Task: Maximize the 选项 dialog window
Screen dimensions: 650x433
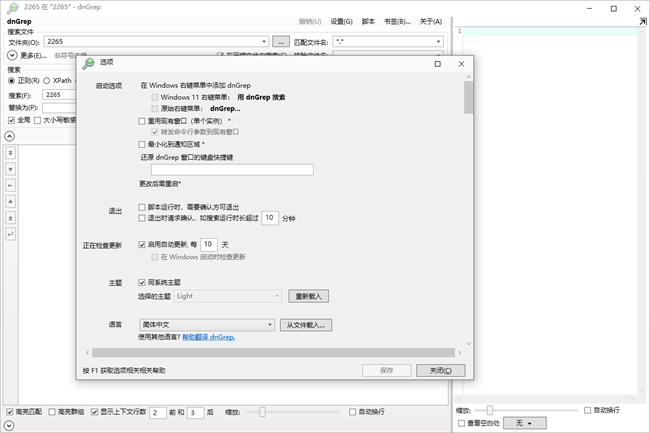Action: (x=437, y=63)
